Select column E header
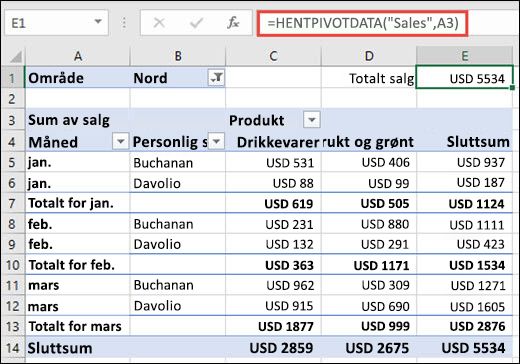520x364 pixels. coord(464,56)
